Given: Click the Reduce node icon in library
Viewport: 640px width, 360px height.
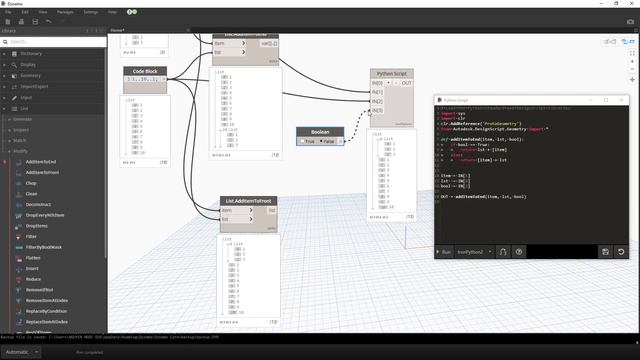Looking at the screenshot, I should pos(19,279).
